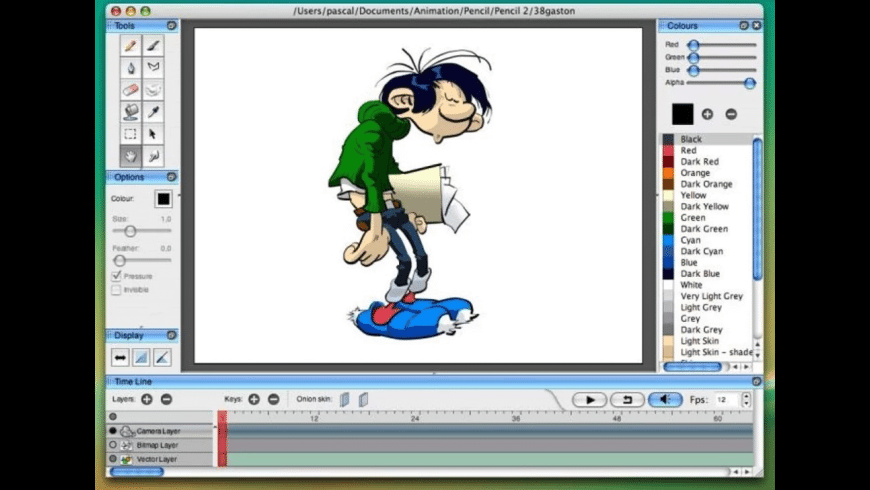The image size is (870, 490).
Task: Click the diagonal pen Display panel button
Action: (162, 358)
